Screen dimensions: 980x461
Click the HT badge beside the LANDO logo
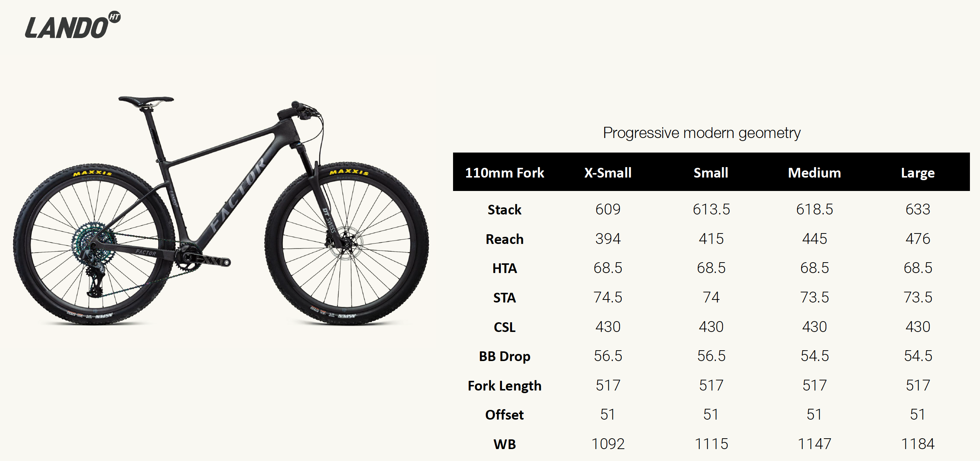point(115,17)
